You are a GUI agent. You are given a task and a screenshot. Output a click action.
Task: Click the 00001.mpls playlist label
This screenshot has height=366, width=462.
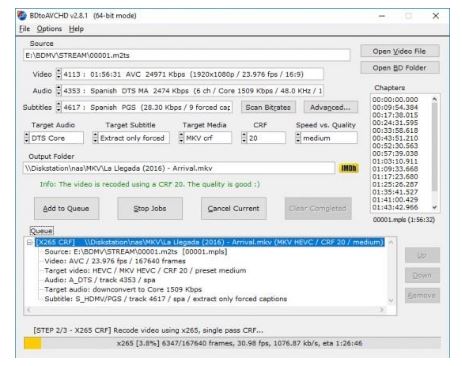point(404,220)
